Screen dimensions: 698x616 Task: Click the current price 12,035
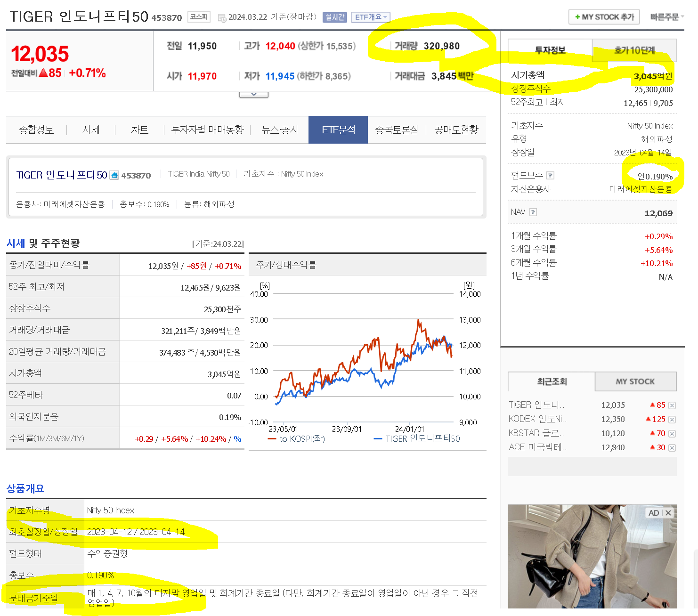point(40,54)
